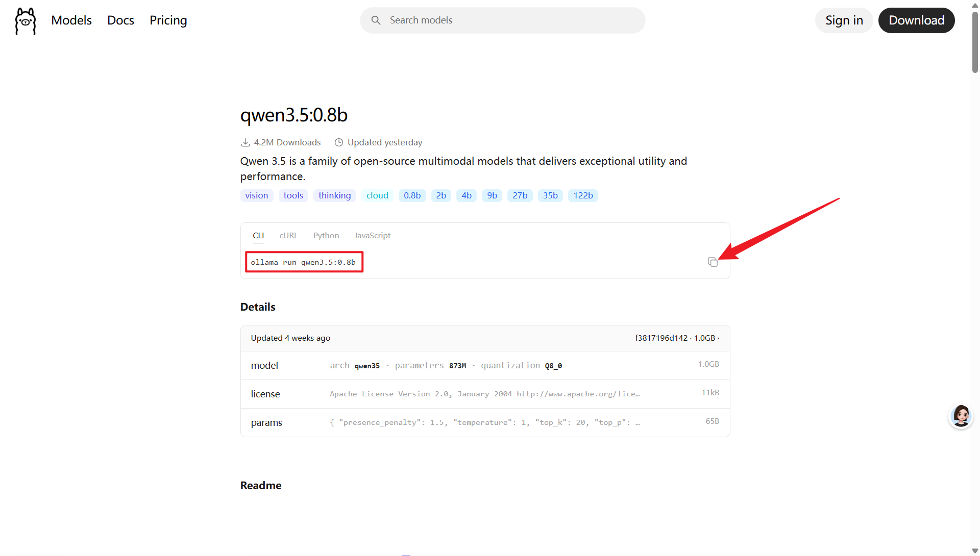Click the Updated yesterday text
The height and width of the screenshot is (556, 980).
(x=385, y=143)
